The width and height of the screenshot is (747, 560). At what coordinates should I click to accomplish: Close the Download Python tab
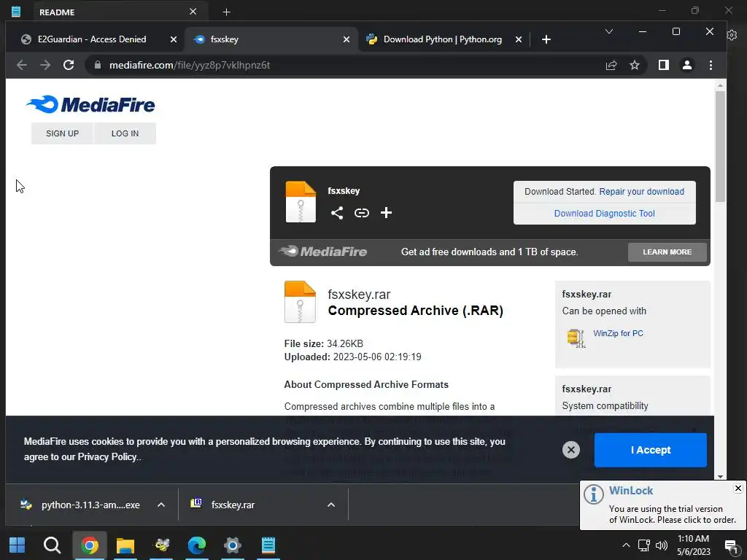coord(519,39)
